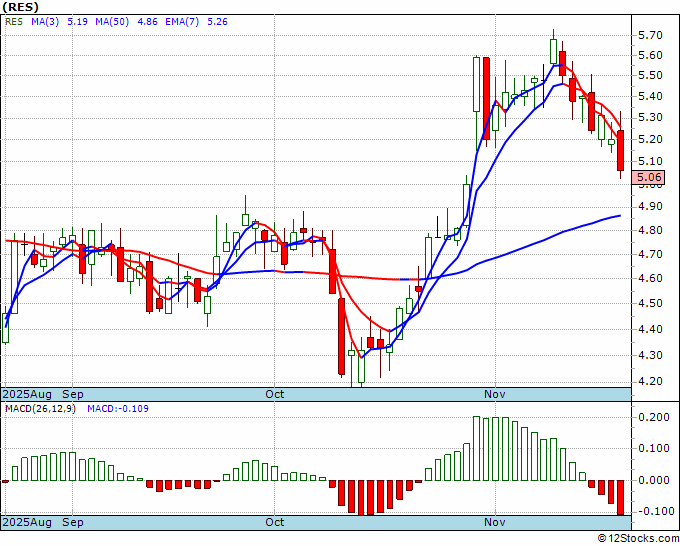Click the 4.50 price axis label
The height and width of the screenshot is (546, 680).
pos(651,304)
